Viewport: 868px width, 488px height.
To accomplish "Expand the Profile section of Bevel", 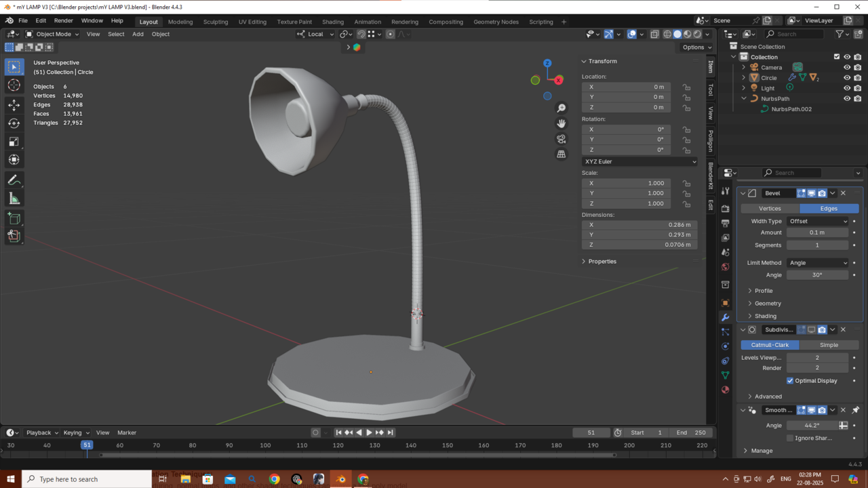I will [x=763, y=291].
